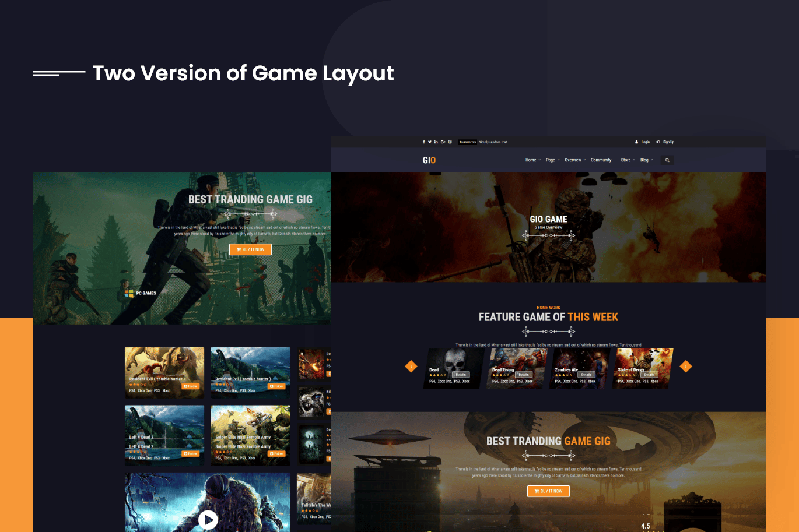This screenshot has width=799, height=532.
Task: Open the Facebook icon in the top bar
Action: (x=424, y=142)
